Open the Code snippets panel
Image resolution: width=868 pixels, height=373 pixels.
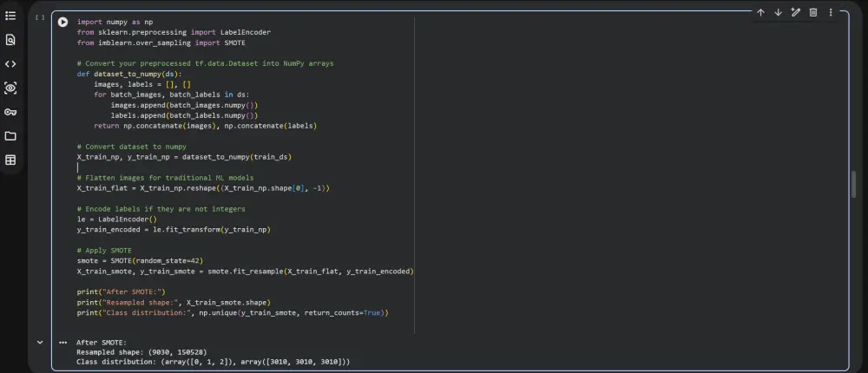tap(10, 63)
